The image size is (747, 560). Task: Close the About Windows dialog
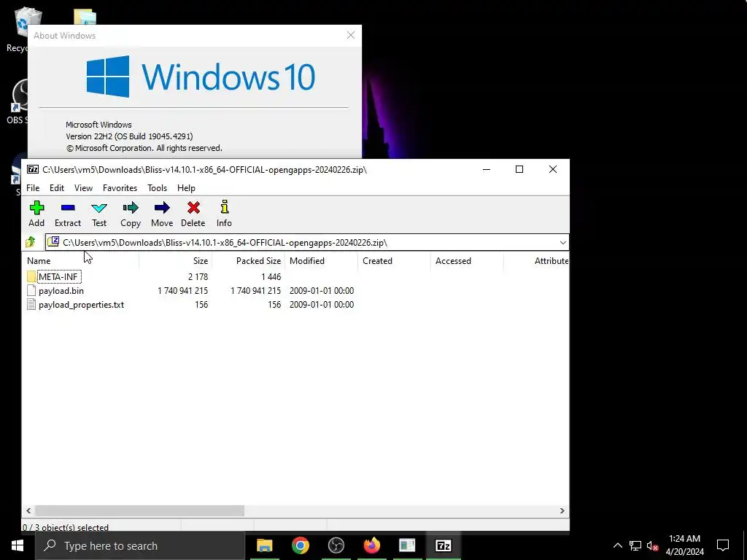351,35
